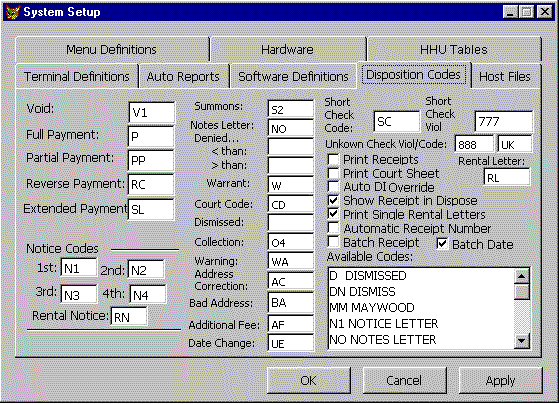This screenshot has height=404, width=559.
Task: Click the System Setup title bar app icon
Action: click(13, 12)
